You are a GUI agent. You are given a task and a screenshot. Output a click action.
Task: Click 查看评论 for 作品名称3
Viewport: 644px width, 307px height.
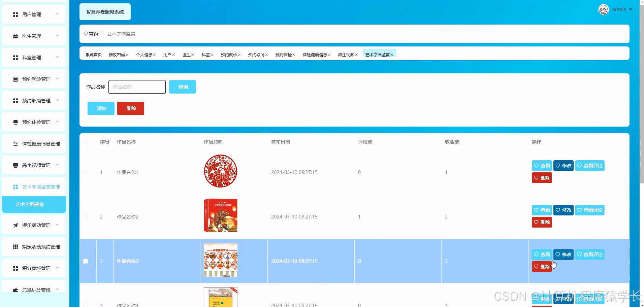[590, 254]
